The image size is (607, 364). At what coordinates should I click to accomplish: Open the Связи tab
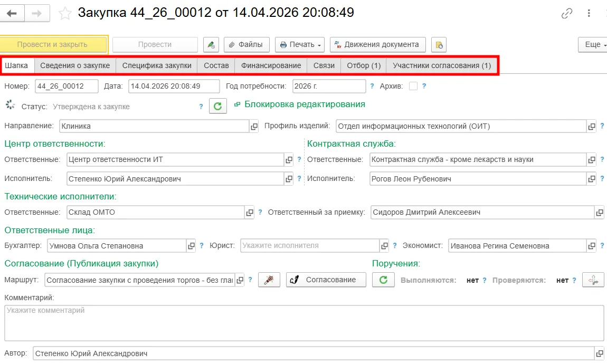click(324, 65)
